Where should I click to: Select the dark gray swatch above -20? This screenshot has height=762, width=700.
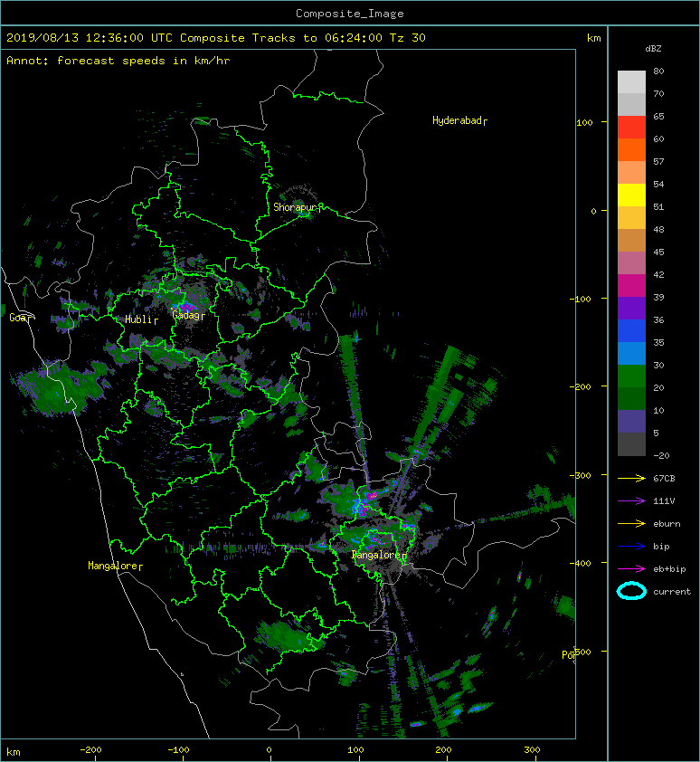[x=631, y=444]
